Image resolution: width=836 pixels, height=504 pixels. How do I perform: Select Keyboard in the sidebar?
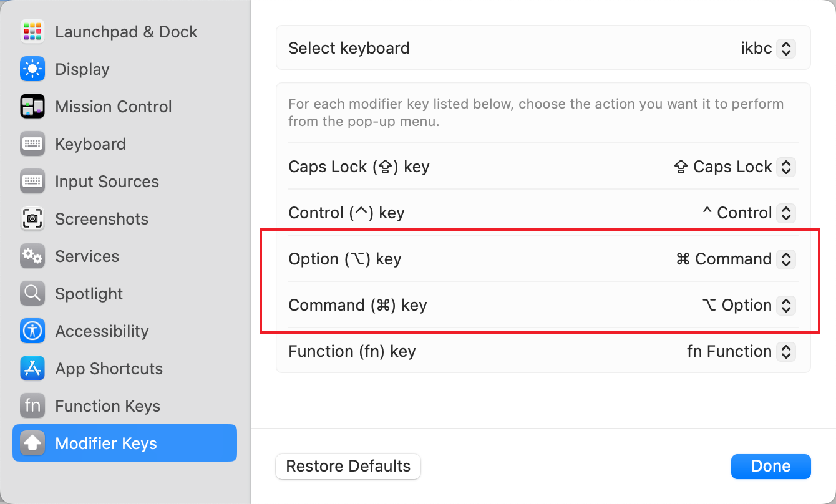pyautogui.click(x=90, y=144)
